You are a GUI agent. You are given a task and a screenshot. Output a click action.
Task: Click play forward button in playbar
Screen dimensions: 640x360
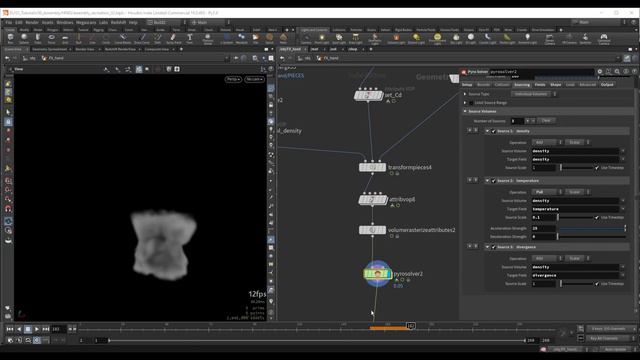coord(37,329)
